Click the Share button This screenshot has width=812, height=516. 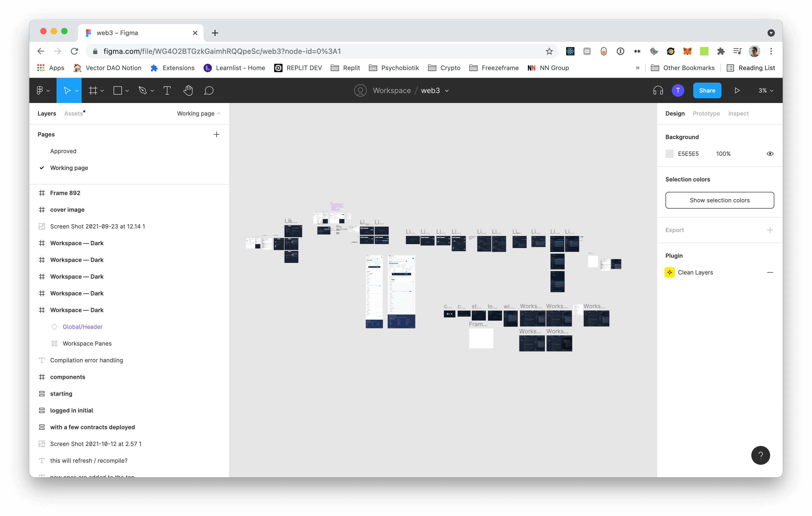707,90
